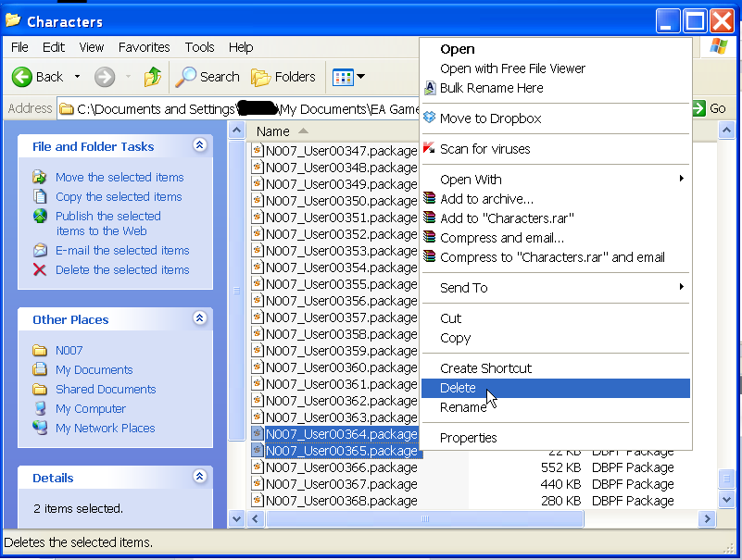The width and height of the screenshot is (742, 560).
Task: Click the Views grid icon
Action: pos(343,77)
